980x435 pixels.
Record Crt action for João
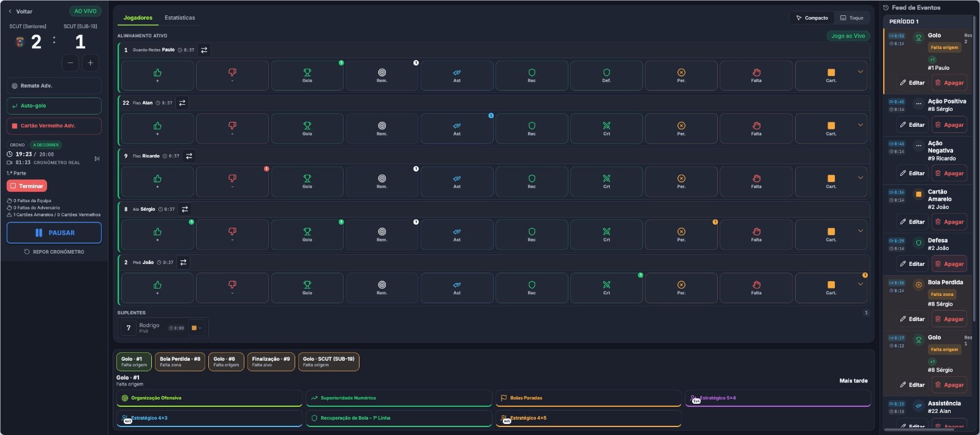606,288
